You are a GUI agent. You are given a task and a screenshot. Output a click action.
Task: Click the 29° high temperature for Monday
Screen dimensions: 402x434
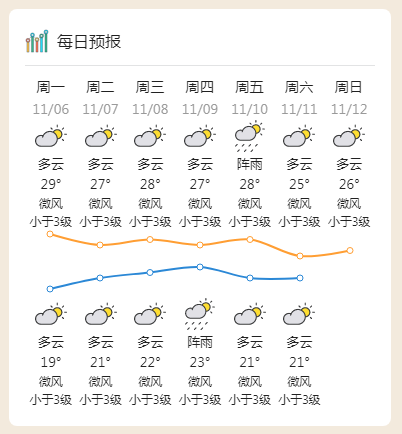[51, 184]
